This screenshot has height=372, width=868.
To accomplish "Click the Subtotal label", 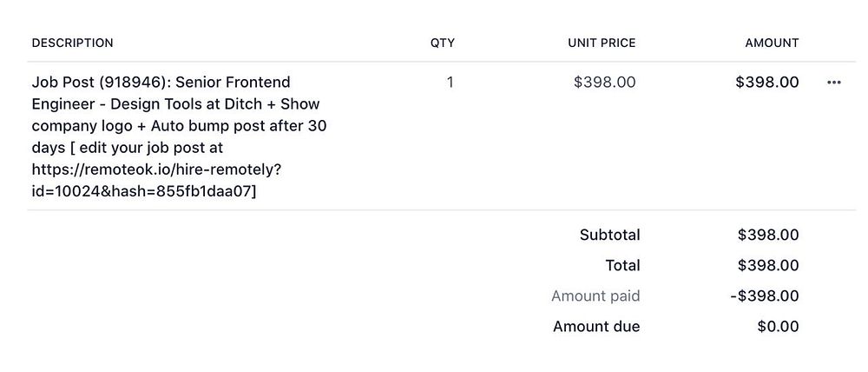I will [609, 235].
